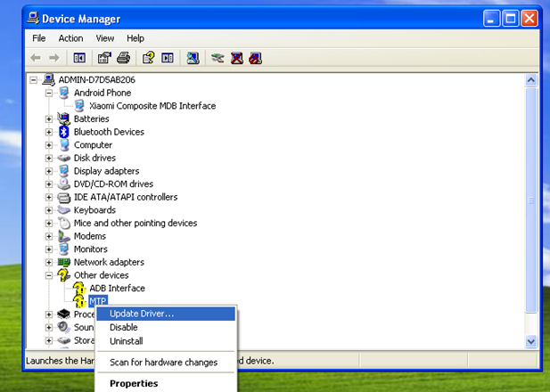
Task: Select Xiaomi Composite MDB Interface device
Action: (152, 106)
